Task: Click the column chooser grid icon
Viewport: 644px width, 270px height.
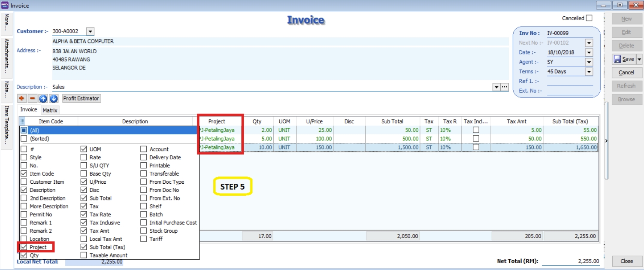Action: click(22, 121)
